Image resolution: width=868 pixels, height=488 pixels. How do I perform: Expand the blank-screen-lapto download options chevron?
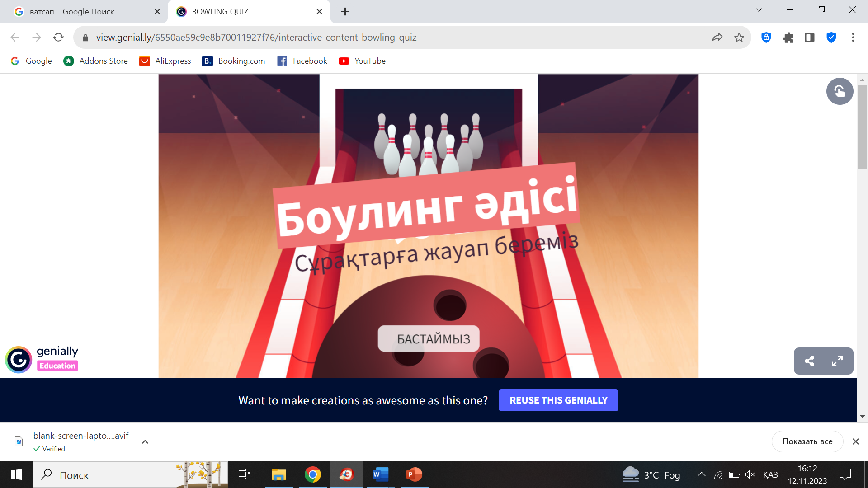(x=145, y=442)
